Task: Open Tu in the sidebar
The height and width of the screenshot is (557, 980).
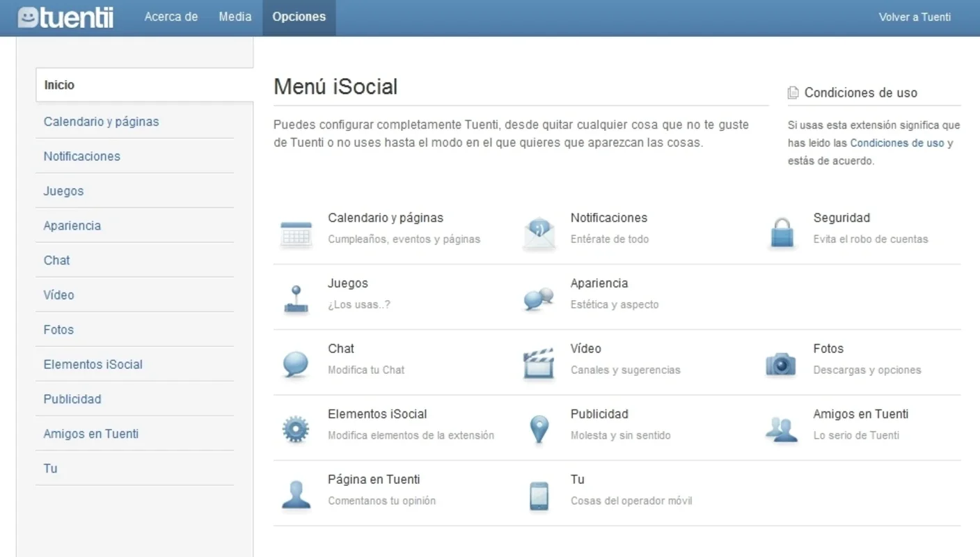Action: click(x=50, y=469)
